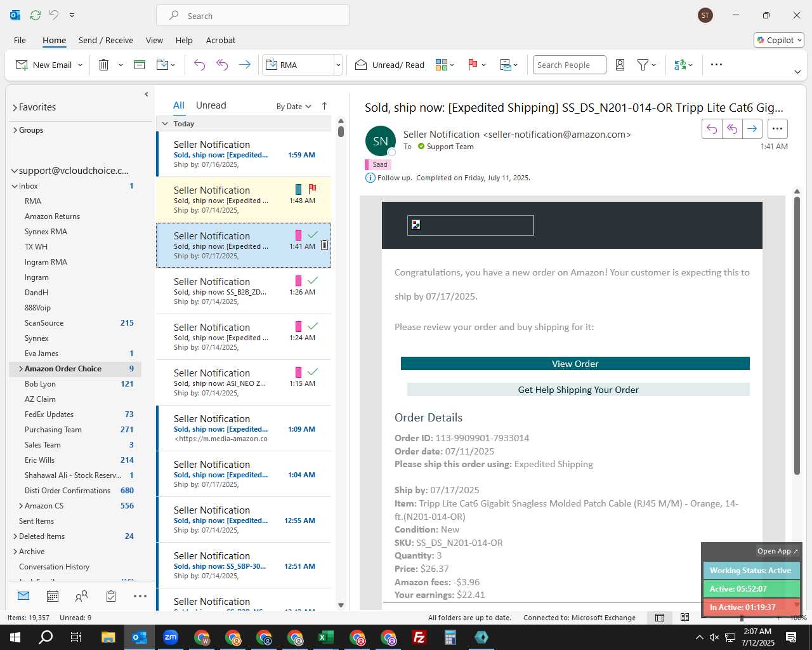This screenshot has width=812, height=650.
Task: Click the Send/Receive sync icon in title bar
Action: pos(36,15)
